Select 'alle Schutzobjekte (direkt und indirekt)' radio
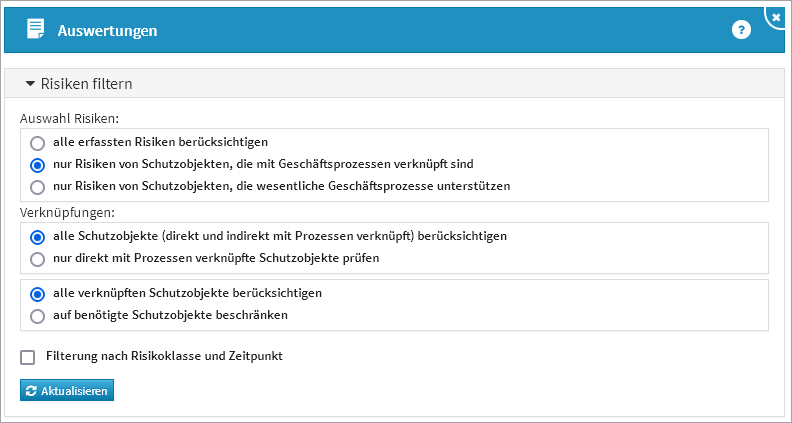Viewport: 792px width, 423px height. coord(38,237)
